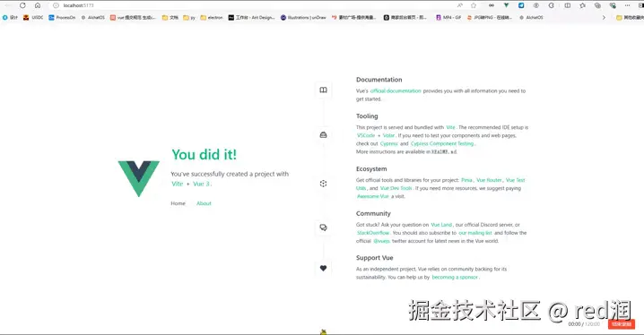Open the Pinia link in Ecosystem
Image resolution: width=644 pixels, height=335 pixels.
(466, 180)
